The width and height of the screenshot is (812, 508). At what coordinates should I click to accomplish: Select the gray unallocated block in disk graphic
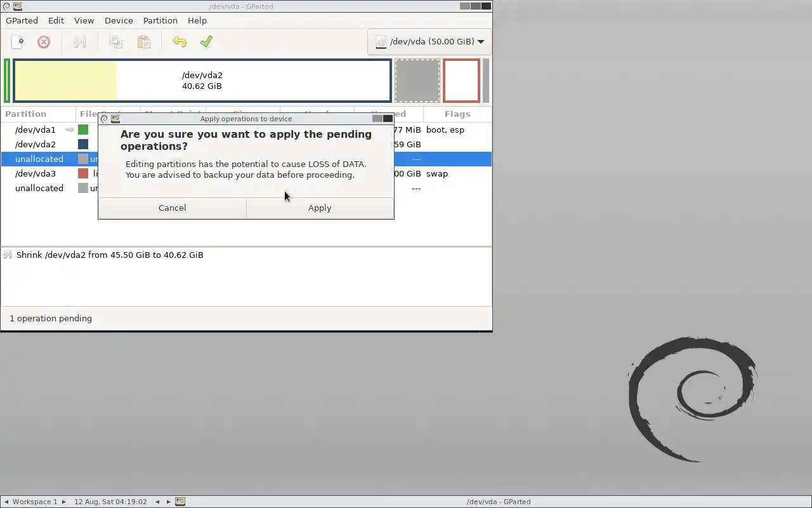pyautogui.click(x=417, y=81)
